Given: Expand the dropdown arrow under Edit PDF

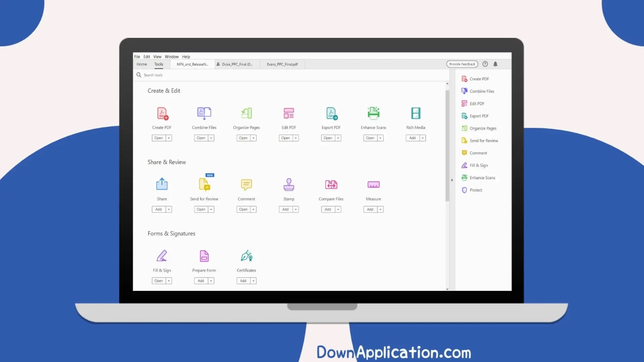Looking at the screenshot, I should coord(296,138).
